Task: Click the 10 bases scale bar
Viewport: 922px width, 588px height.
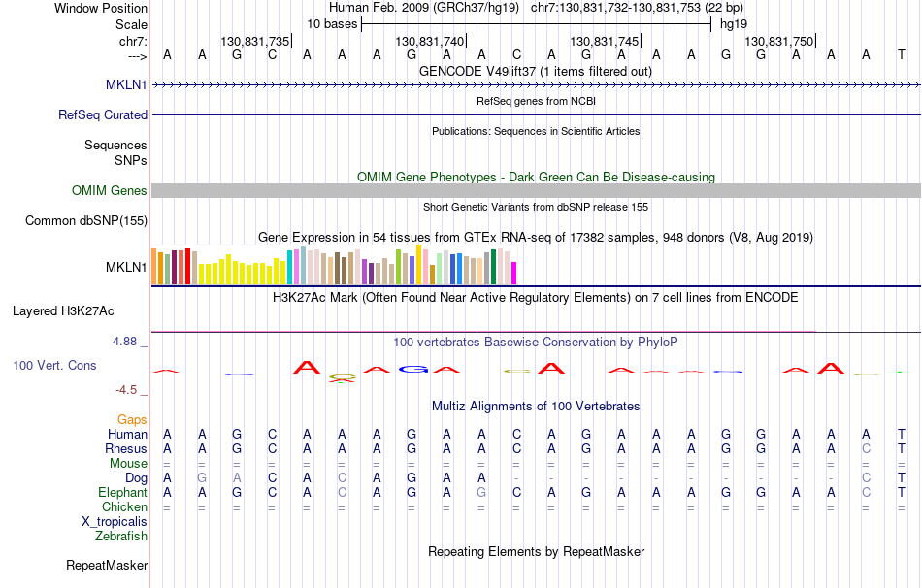Action: (536, 24)
